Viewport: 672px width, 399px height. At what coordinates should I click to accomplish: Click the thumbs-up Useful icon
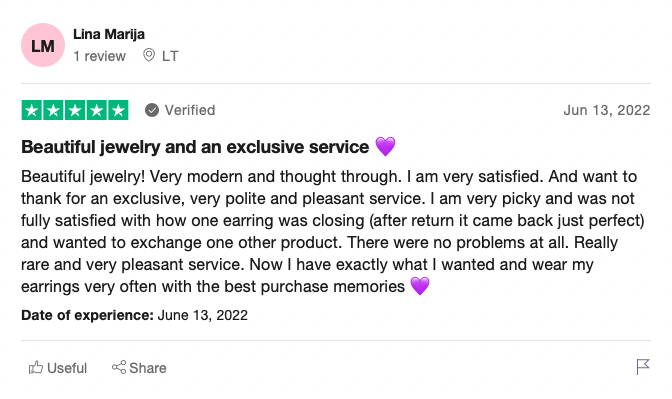36,367
